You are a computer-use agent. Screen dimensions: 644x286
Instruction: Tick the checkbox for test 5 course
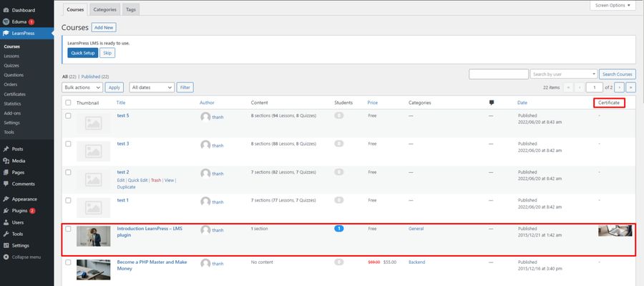68,115
